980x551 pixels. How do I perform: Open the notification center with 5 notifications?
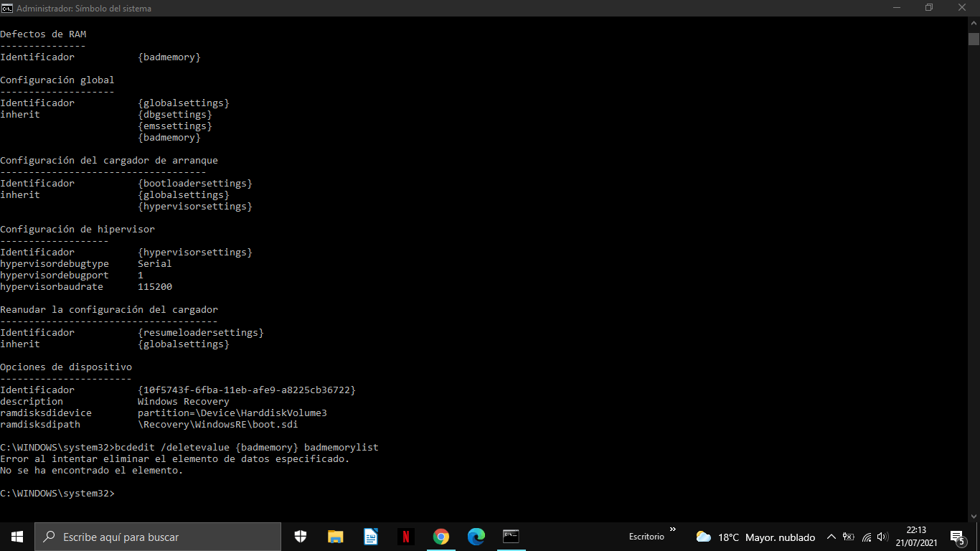(x=957, y=537)
